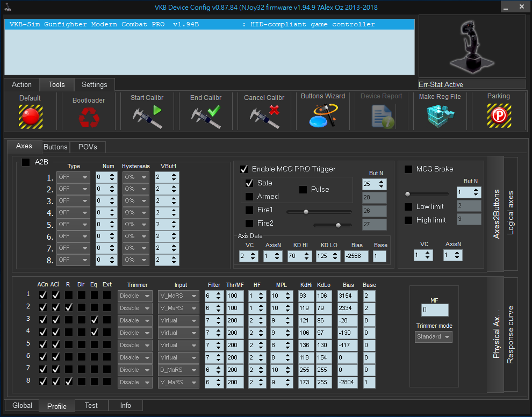This screenshot has height=417, width=532.
Task: Activate the Parking icon
Action: tap(499, 116)
